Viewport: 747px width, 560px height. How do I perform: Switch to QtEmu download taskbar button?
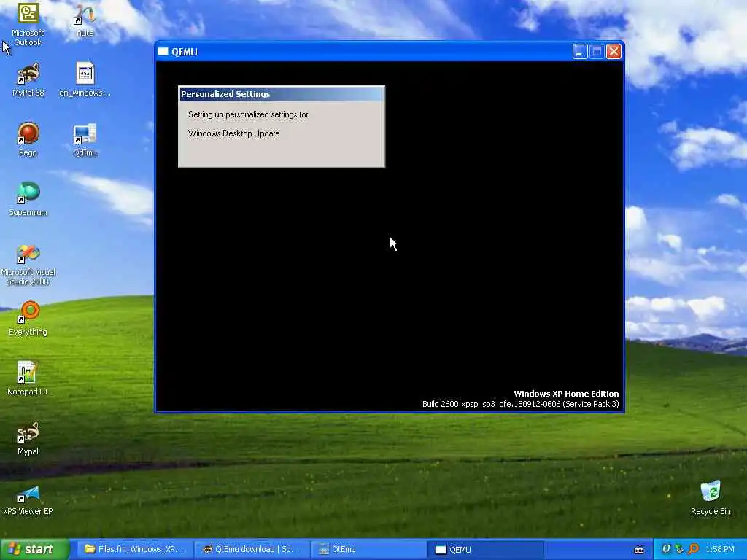tap(252, 550)
